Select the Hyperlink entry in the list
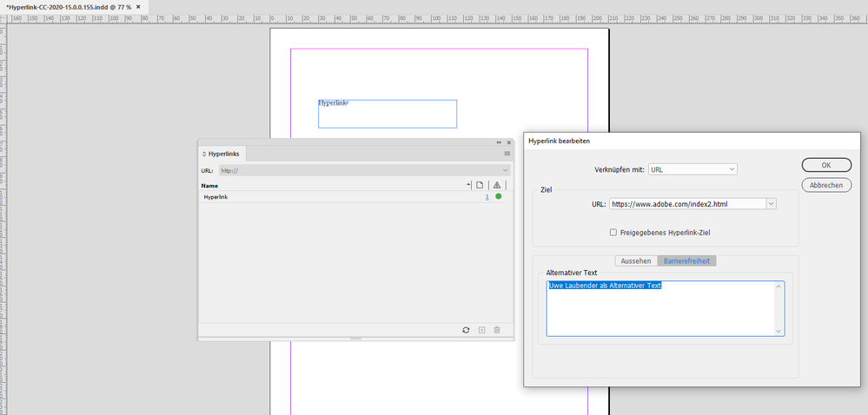Image resolution: width=868 pixels, height=415 pixels. pos(353,197)
